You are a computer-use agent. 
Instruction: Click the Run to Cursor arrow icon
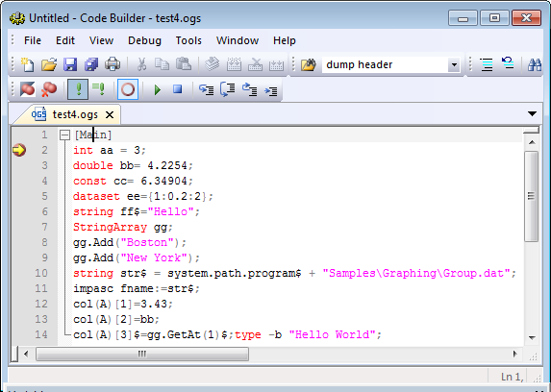click(270, 90)
